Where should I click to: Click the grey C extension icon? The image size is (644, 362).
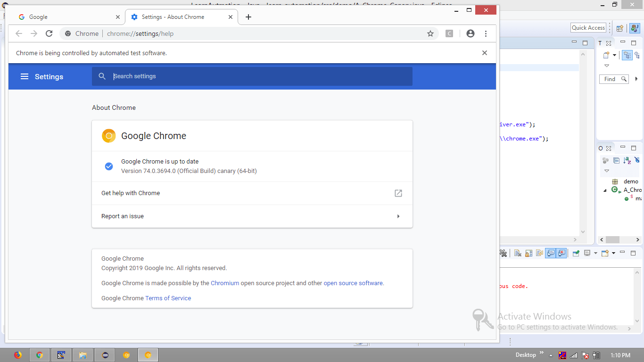pos(449,33)
